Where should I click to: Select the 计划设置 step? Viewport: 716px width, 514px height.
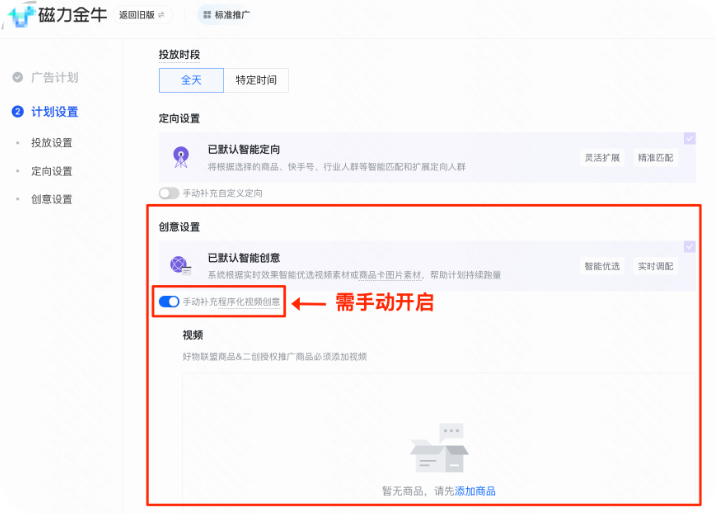pyautogui.click(x=55, y=111)
